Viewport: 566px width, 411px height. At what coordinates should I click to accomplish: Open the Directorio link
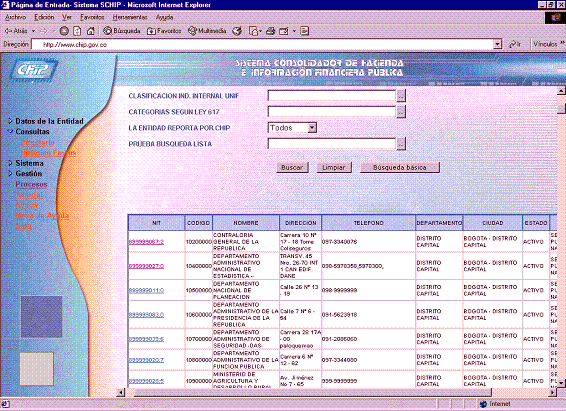coord(38,142)
